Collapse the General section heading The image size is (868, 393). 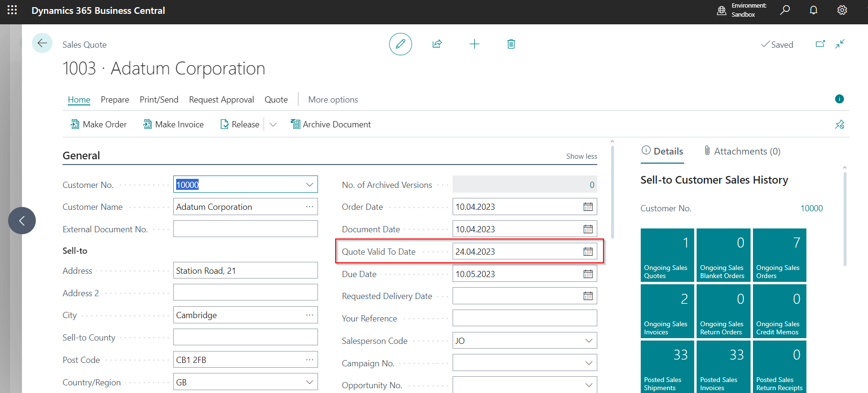81,155
